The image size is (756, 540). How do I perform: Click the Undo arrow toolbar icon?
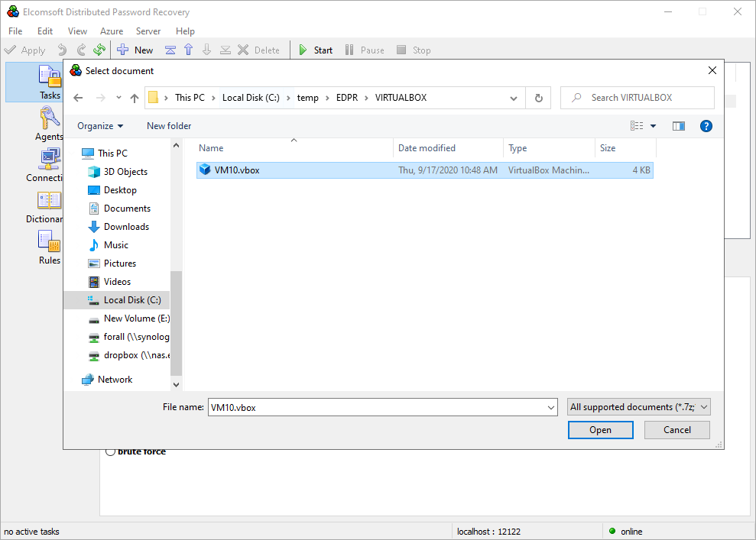point(62,50)
